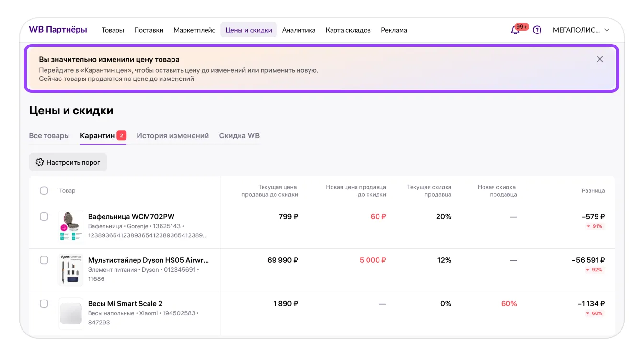Click the Текущая цена продавца до скидки header

coord(270,191)
